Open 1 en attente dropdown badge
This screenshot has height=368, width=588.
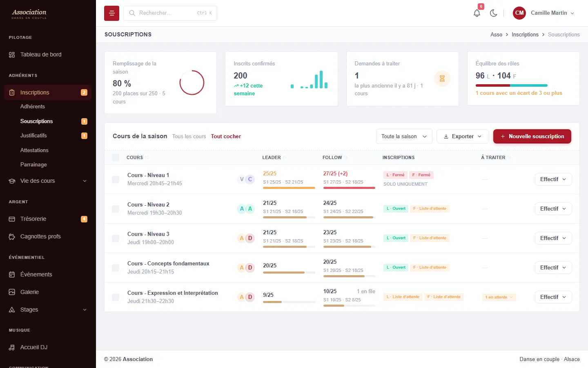[499, 297]
